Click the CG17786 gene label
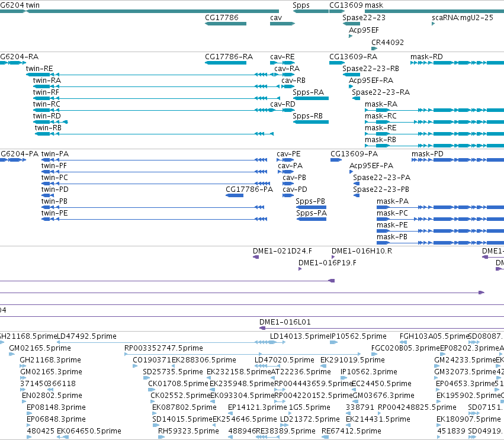The image size is (504, 440). [221, 17]
